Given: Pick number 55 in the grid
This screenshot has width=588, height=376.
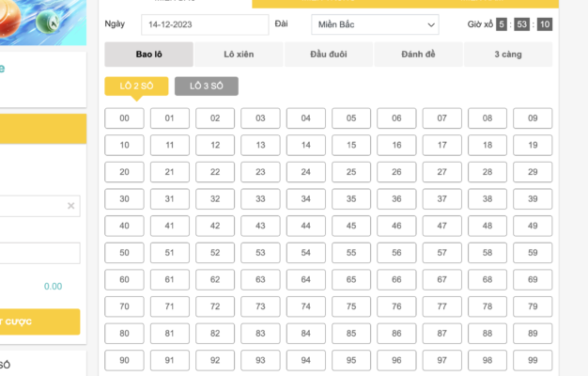Looking at the screenshot, I should click(350, 253).
